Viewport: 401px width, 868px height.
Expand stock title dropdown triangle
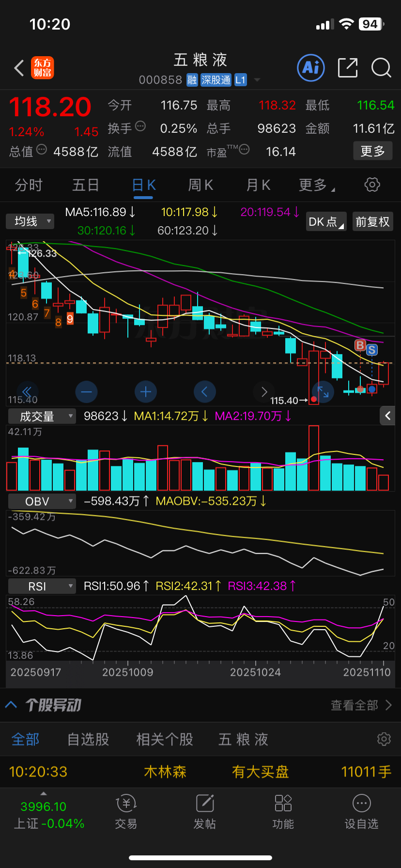point(257,80)
